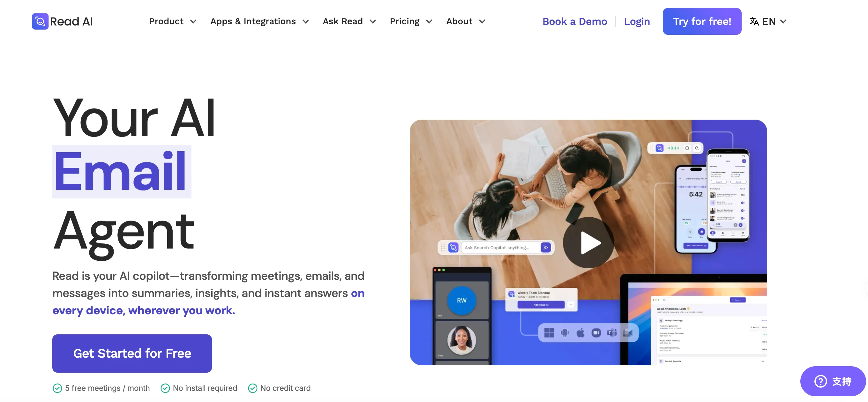Screen dimensions: 868x402
Task: Click the No credit card checkmark icon
Action: pyautogui.click(x=252, y=388)
